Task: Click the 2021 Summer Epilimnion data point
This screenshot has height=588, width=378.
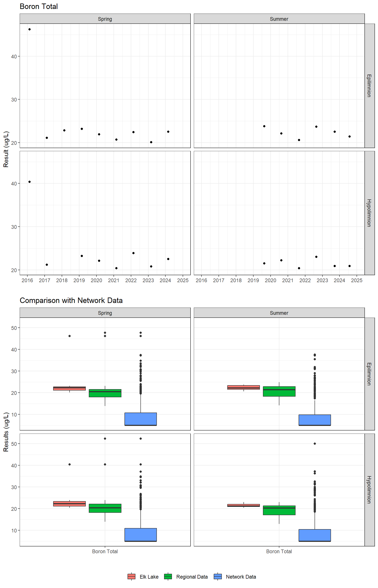Action: (x=299, y=140)
